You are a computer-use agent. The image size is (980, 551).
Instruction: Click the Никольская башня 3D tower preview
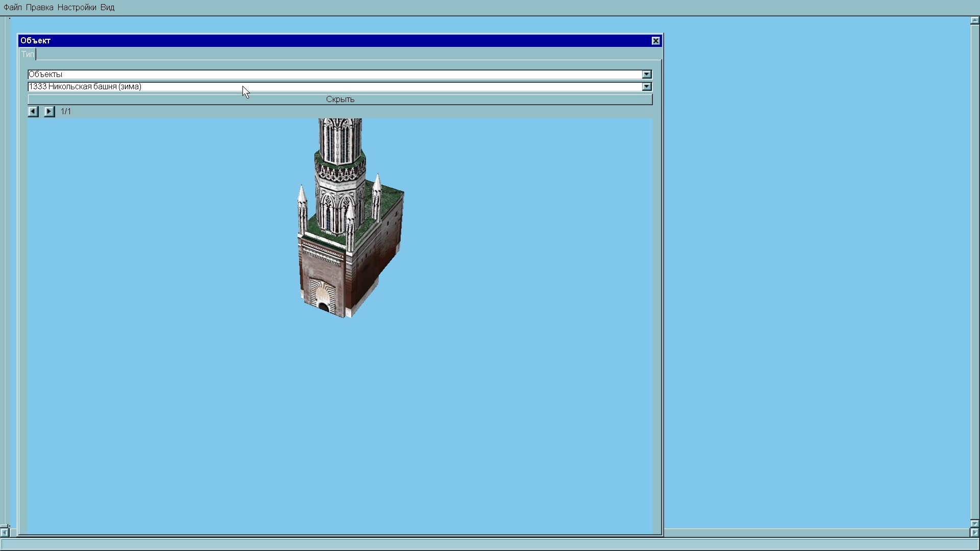(x=347, y=224)
